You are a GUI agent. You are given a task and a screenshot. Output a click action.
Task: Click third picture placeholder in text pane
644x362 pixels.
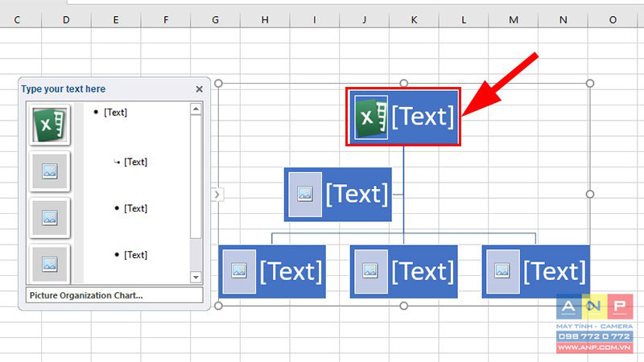(50, 217)
